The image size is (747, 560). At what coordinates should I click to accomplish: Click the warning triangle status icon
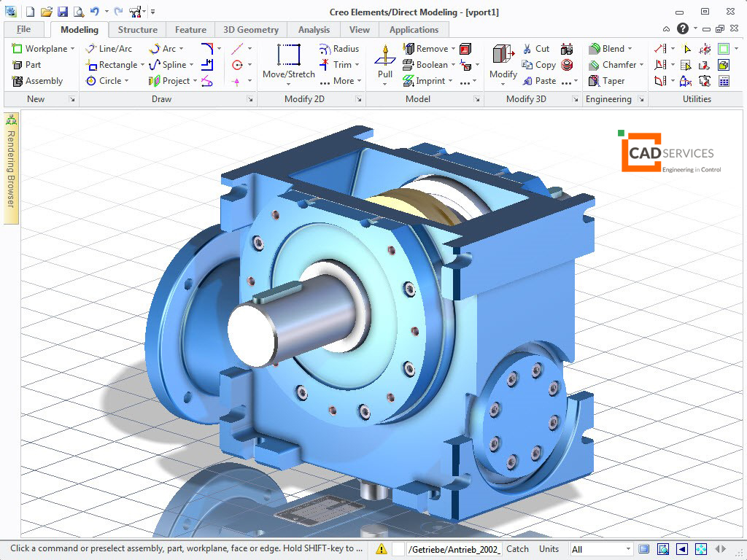coord(381,549)
